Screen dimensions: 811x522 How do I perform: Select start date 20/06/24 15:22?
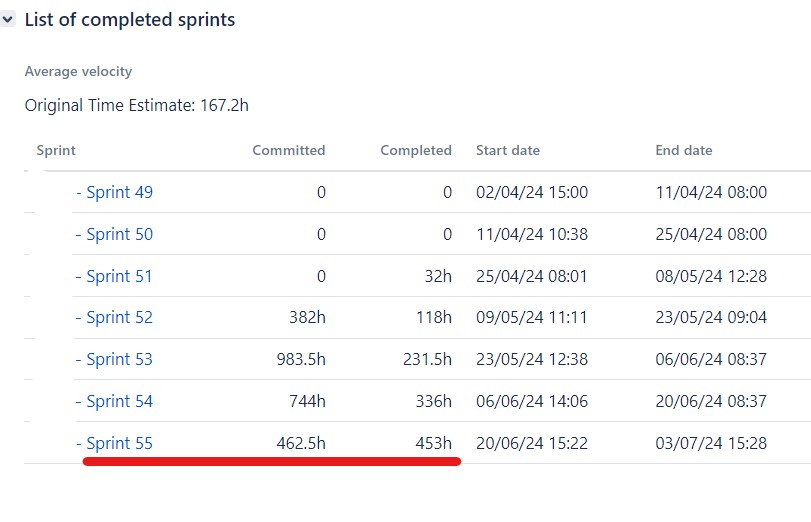(x=532, y=443)
